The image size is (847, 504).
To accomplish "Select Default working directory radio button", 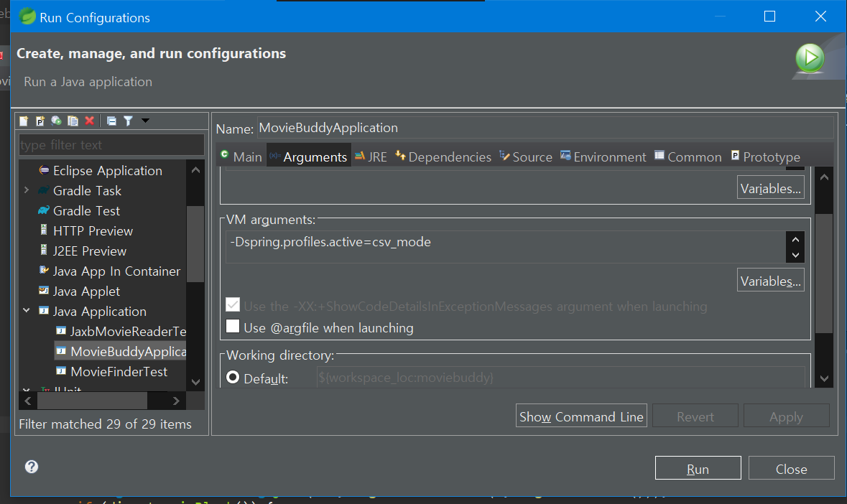I will [233, 377].
